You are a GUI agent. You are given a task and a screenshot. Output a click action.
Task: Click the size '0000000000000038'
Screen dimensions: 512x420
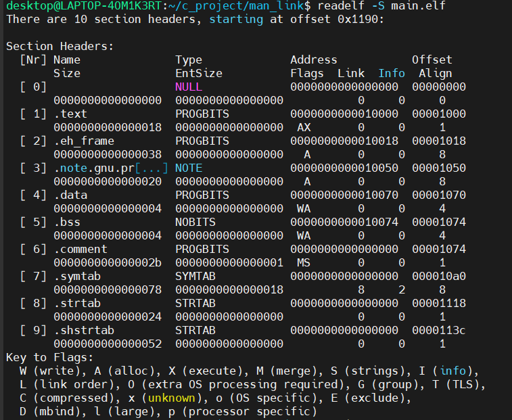pyautogui.click(x=108, y=154)
